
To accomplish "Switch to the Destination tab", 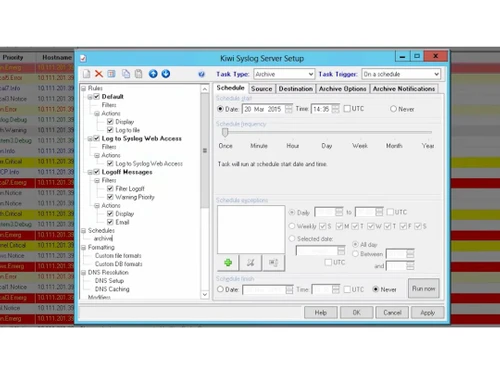I will click(x=296, y=89).
